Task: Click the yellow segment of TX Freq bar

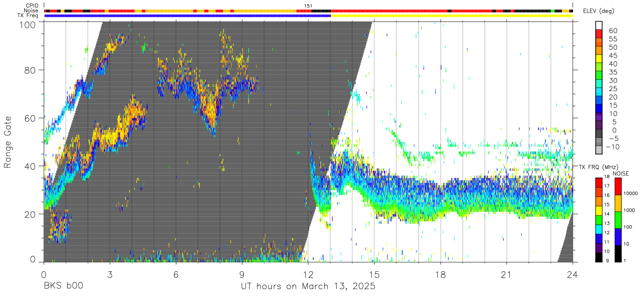Action: [452, 16]
